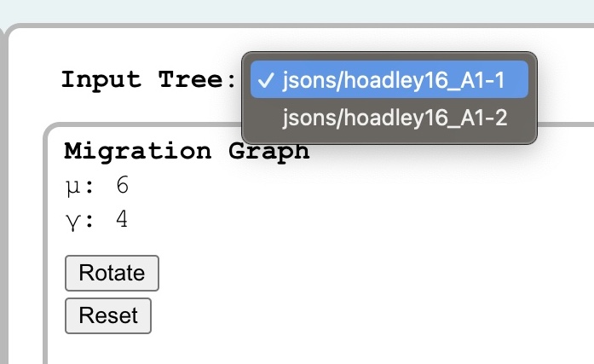Screen dimensions: 594x364
Task: Click the colon after the μ symbol
Action: [89, 188]
